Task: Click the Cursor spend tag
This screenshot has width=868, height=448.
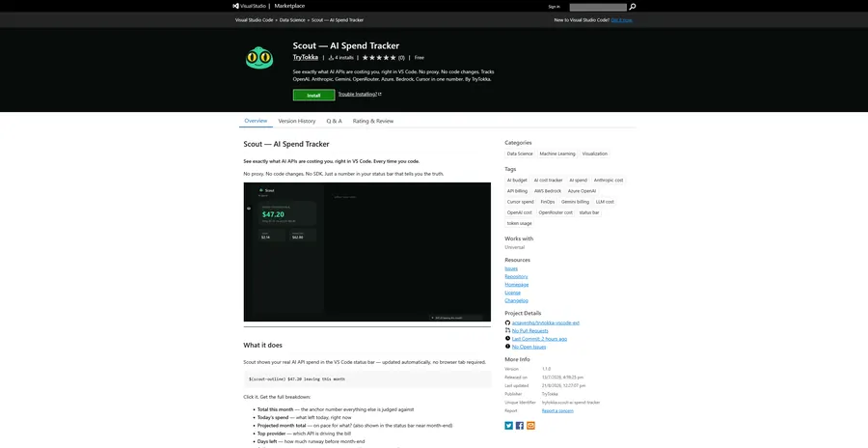Action: pos(521,202)
